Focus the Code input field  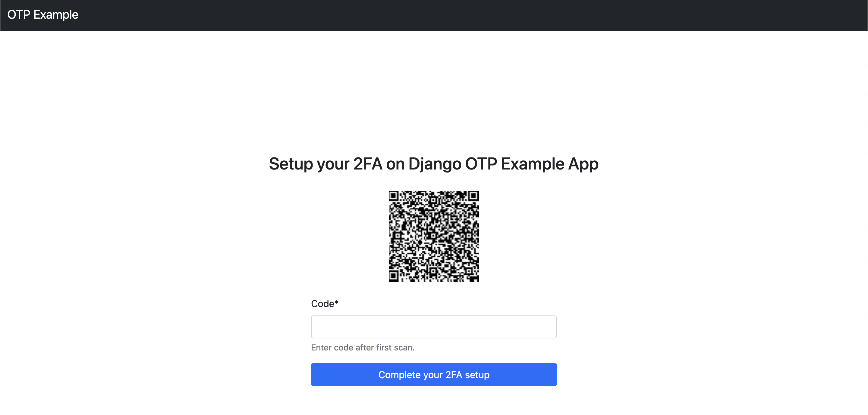pos(434,327)
